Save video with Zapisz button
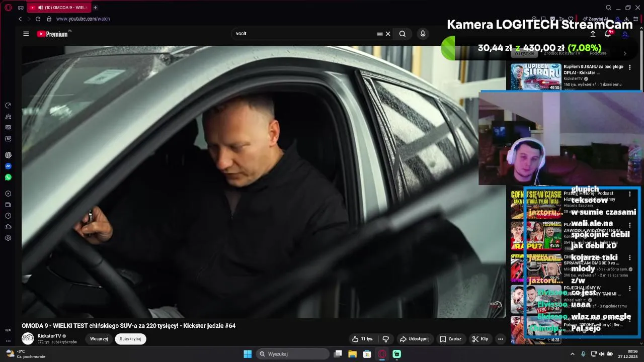This screenshot has height=362, width=644. coord(451,339)
